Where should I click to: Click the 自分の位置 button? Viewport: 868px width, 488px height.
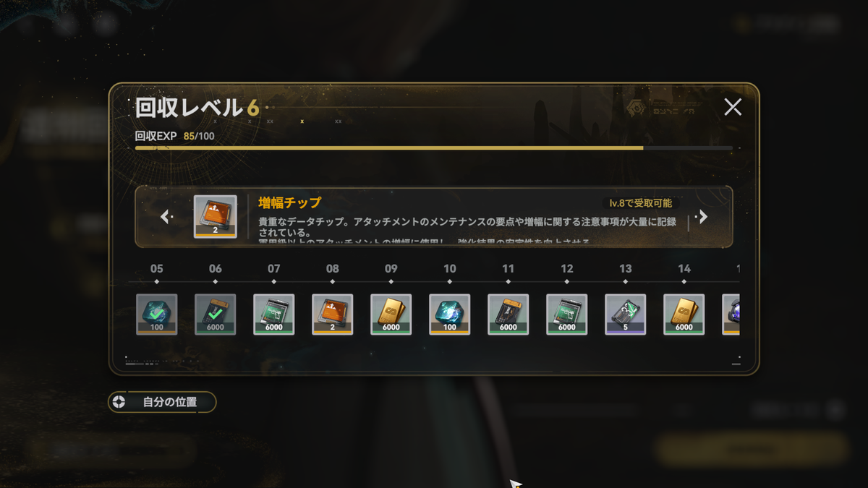(x=162, y=402)
